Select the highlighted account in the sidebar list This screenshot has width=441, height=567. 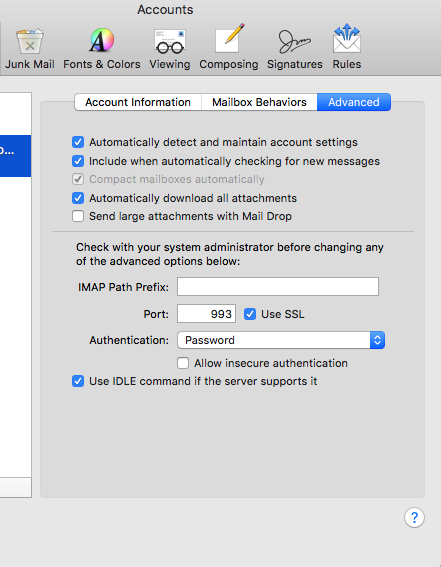click(15, 156)
